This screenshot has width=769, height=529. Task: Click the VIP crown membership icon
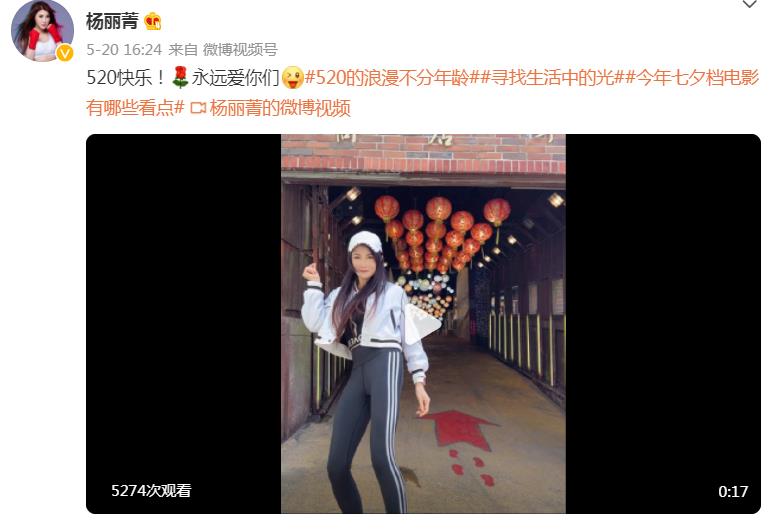(153, 22)
